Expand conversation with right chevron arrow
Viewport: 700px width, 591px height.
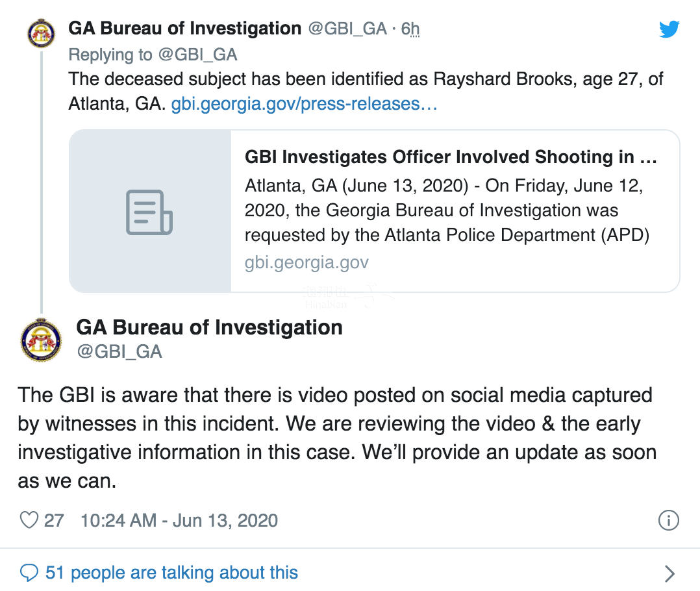pos(669,573)
